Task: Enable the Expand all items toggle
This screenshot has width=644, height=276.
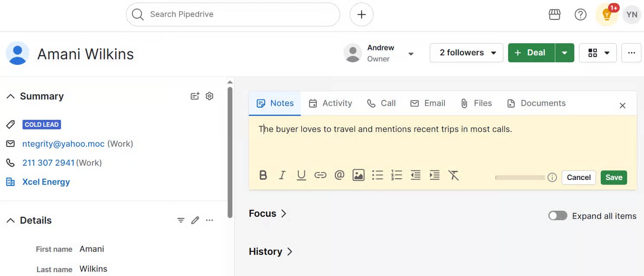Action: pyautogui.click(x=557, y=215)
